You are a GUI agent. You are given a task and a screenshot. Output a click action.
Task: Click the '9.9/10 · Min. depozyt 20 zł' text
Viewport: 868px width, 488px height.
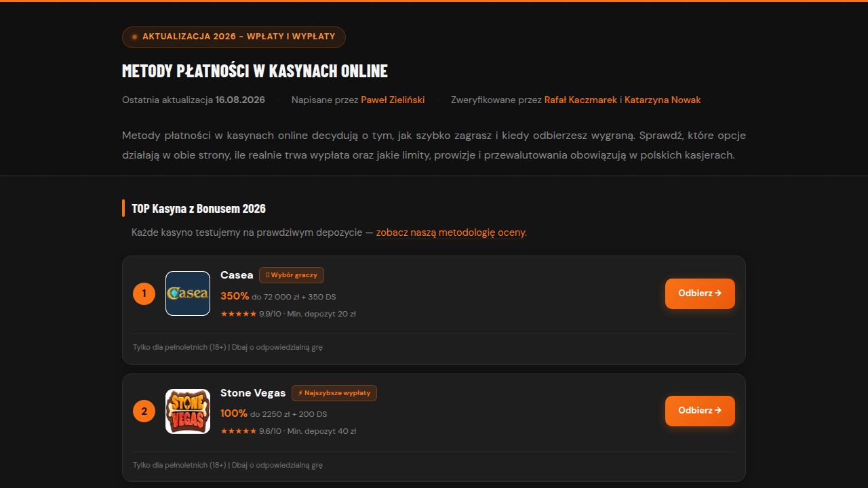tap(307, 314)
